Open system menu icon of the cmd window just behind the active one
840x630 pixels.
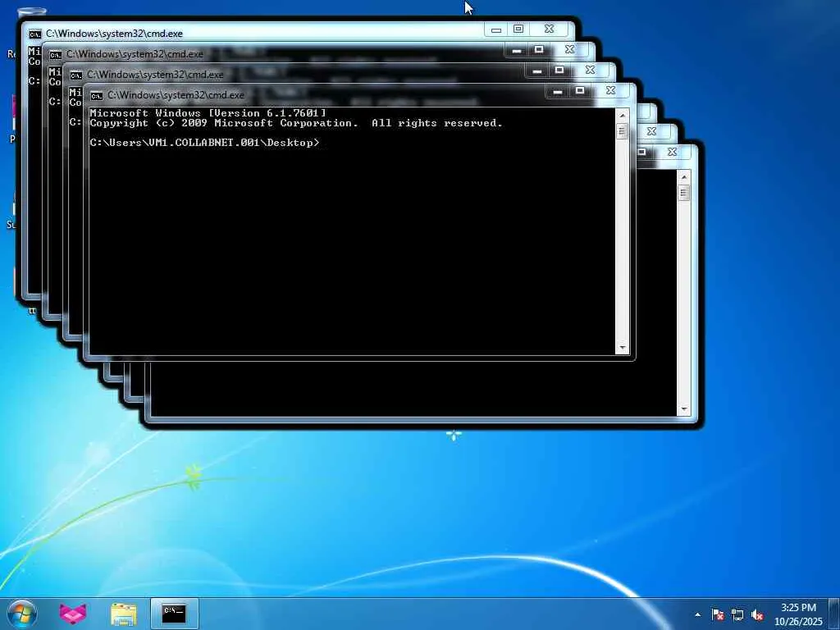click(76, 75)
